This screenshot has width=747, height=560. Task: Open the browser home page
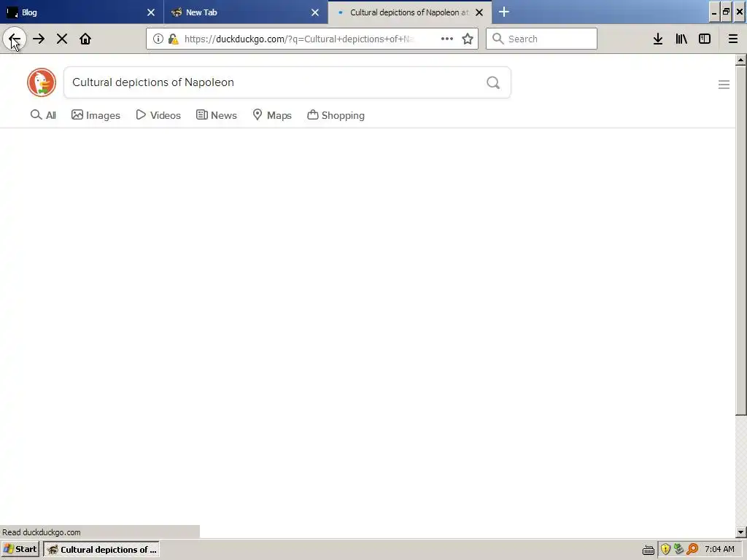[x=85, y=39]
